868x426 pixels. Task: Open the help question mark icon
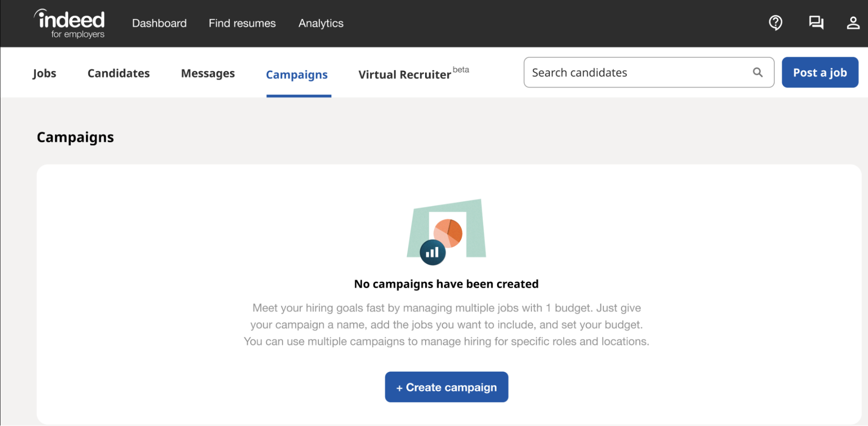[775, 23]
